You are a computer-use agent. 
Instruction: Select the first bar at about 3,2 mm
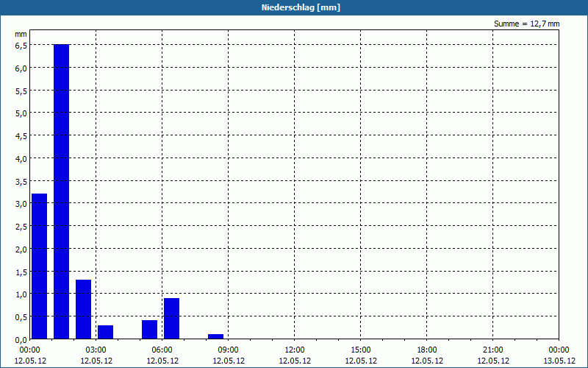(39, 266)
